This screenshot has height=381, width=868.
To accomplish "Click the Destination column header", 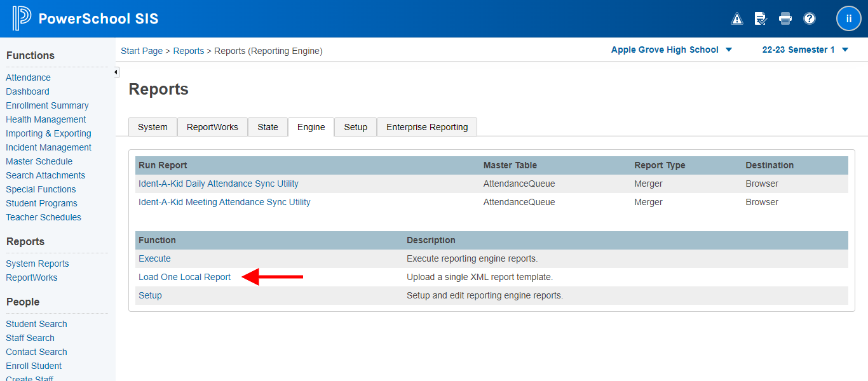I will coord(770,165).
